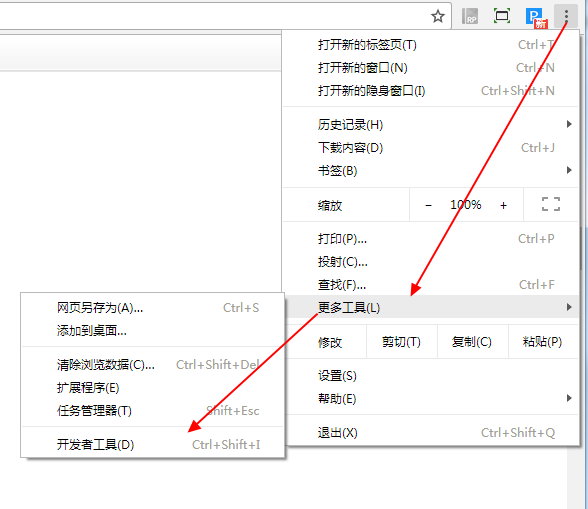Open the Axure RP extension icon
The height and width of the screenshot is (509, 588).
coord(470,16)
